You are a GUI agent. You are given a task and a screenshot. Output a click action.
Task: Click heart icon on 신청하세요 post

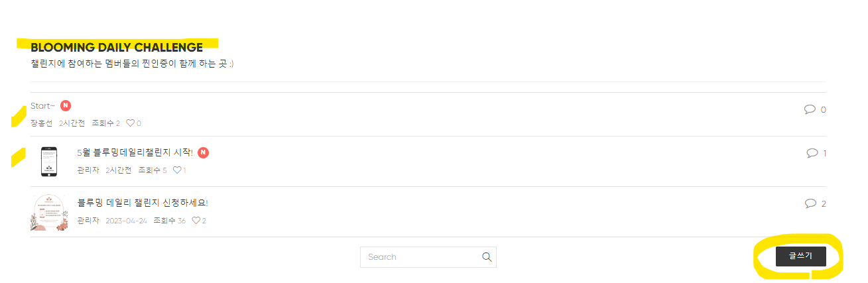[x=196, y=221]
